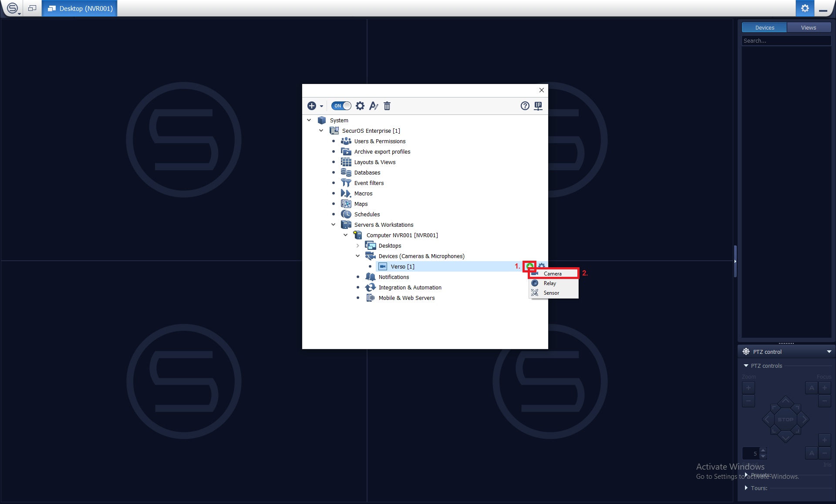Select Camera from the popup menu
Screen dimensions: 836x504
(553, 274)
